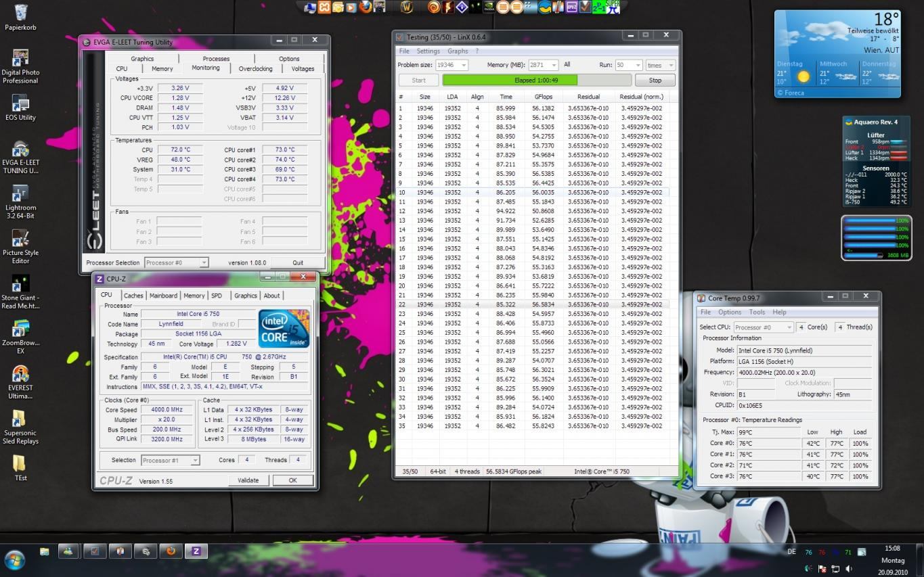Click the GFlops column header in LinX

pyautogui.click(x=544, y=97)
